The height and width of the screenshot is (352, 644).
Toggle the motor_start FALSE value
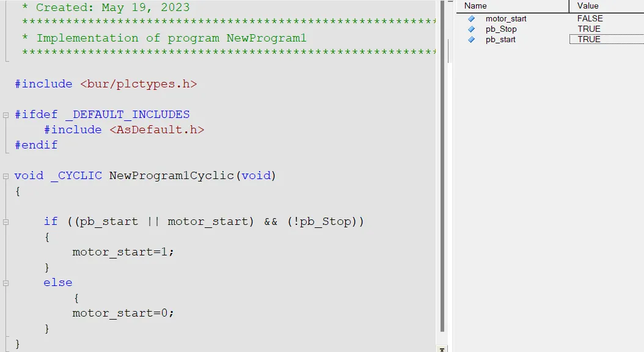[590, 18]
